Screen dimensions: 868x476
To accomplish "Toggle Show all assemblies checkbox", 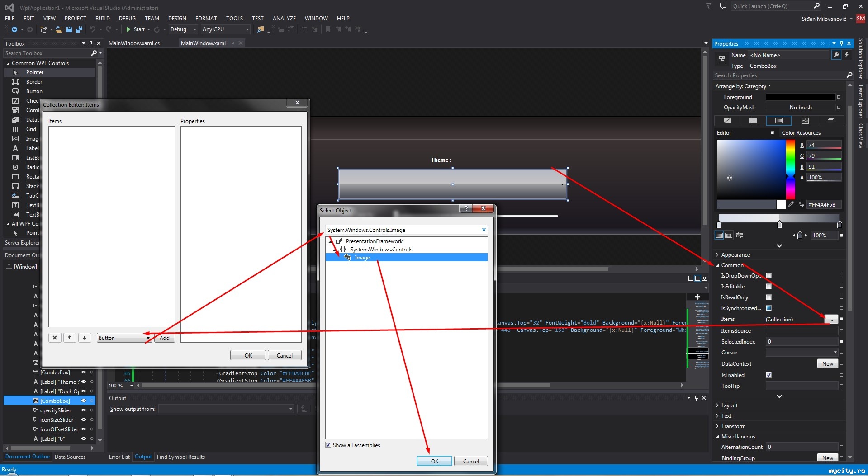I will [328, 445].
